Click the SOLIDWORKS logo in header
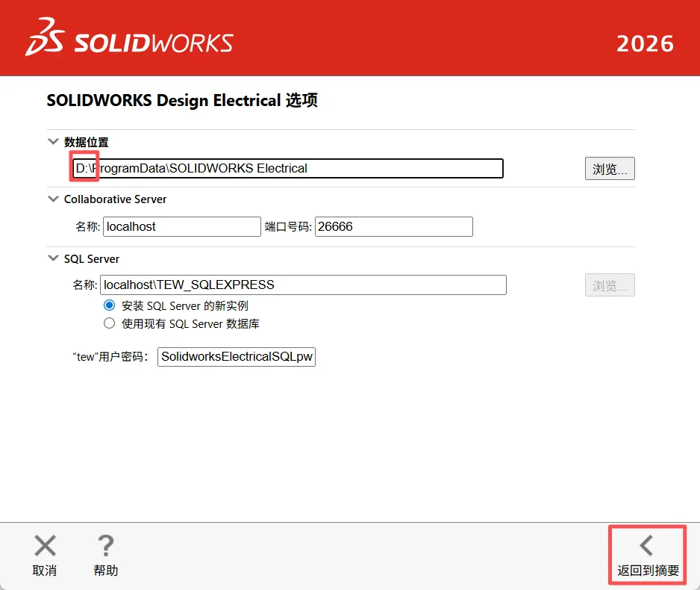700x590 pixels. point(129,37)
